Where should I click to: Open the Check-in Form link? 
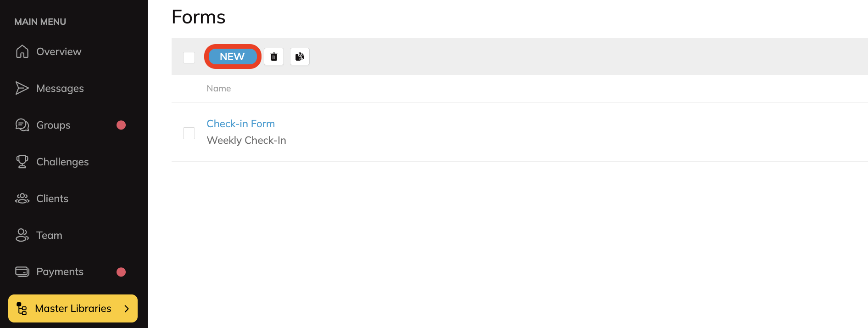(240, 124)
